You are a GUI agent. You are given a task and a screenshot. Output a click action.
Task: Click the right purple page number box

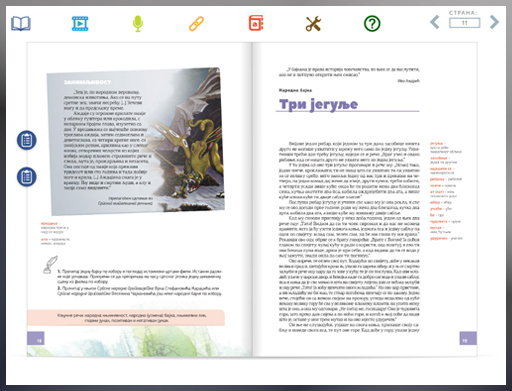click(x=468, y=338)
